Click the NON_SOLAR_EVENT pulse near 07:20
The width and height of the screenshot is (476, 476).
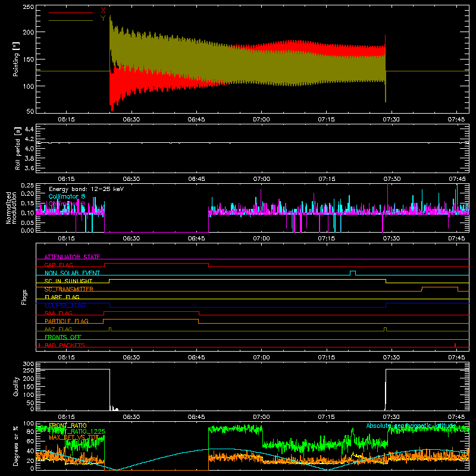coord(352,273)
